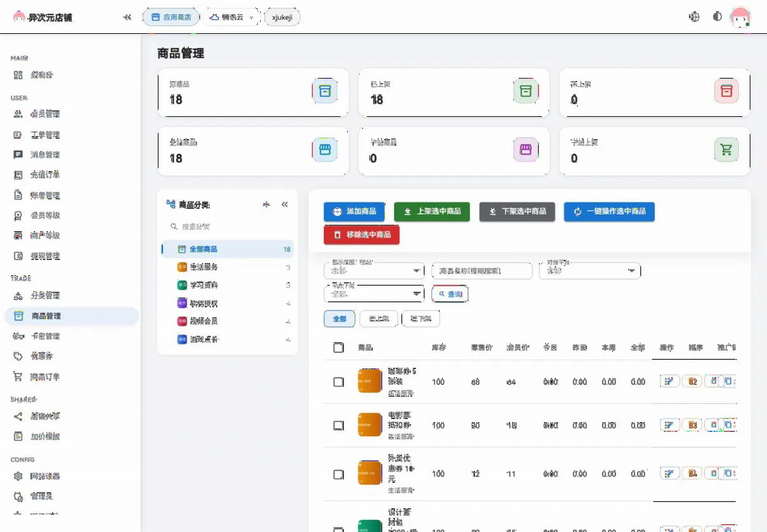Select the 全部商品 category
Viewport: 767px width, 532px height.
pos(228,249)
